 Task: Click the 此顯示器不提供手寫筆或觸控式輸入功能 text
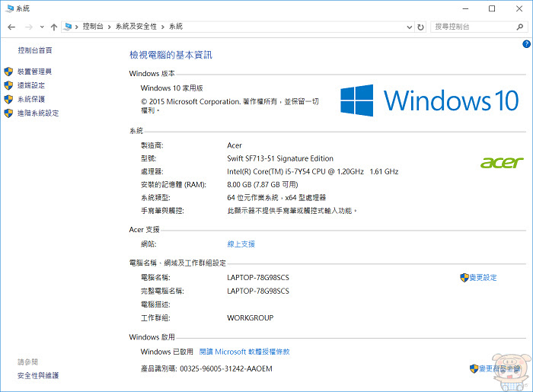tap(292, 211)
